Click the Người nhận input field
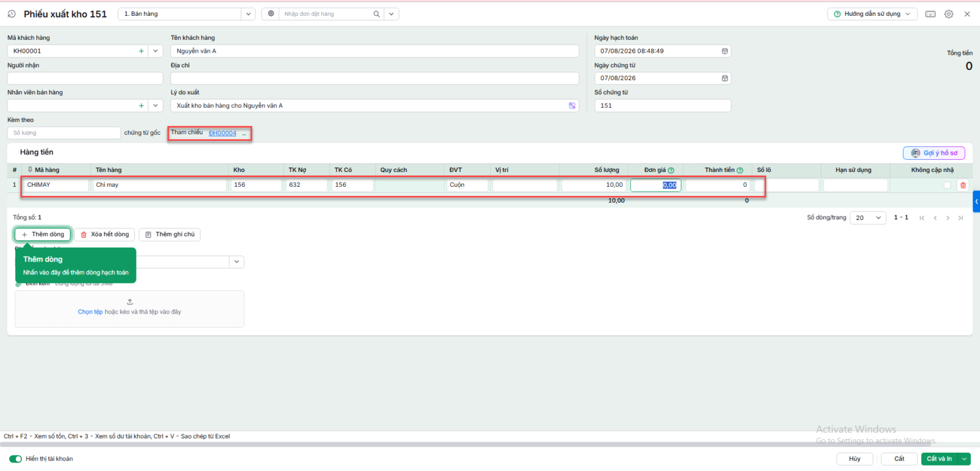This screenshot has width=980, height=471. tap(85, 78)
